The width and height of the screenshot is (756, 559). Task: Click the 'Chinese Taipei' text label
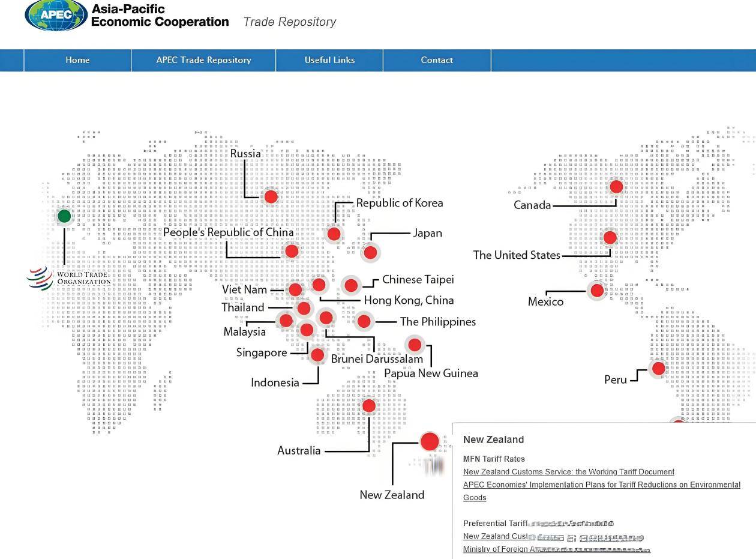(418, 279)
